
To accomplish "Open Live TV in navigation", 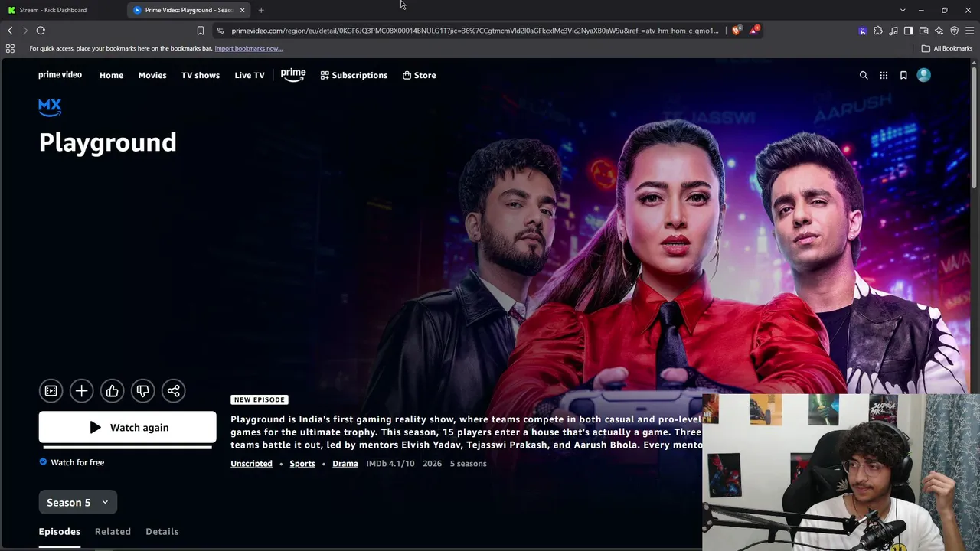I will click(250, 75).
